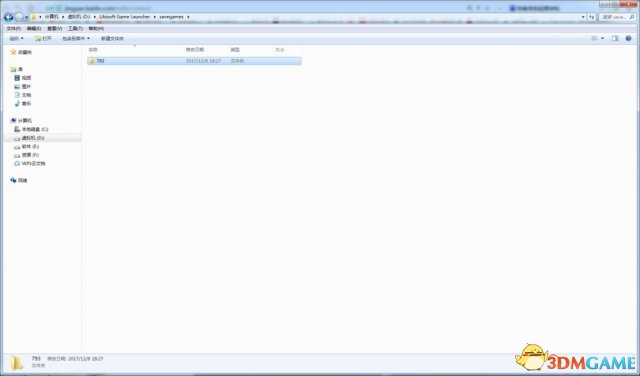This screenshot has height=376, width=640.
Task: Click the change view icon in toolbar
Action: (595, 38)
